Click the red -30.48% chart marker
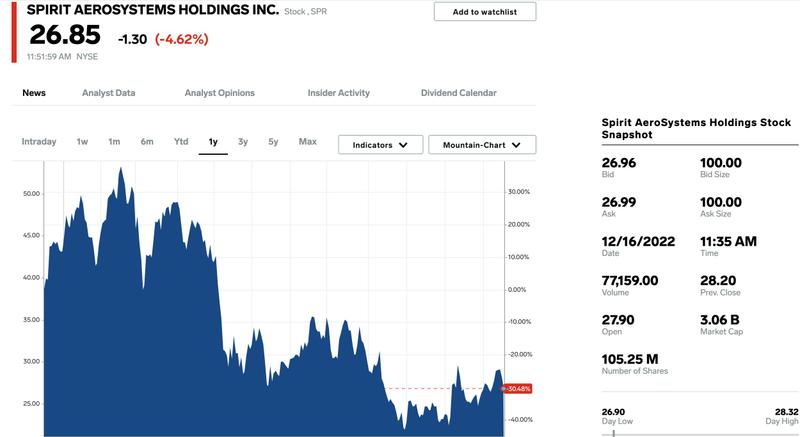Viewport: 800px width, 437px height. click(x=517, y=389)
